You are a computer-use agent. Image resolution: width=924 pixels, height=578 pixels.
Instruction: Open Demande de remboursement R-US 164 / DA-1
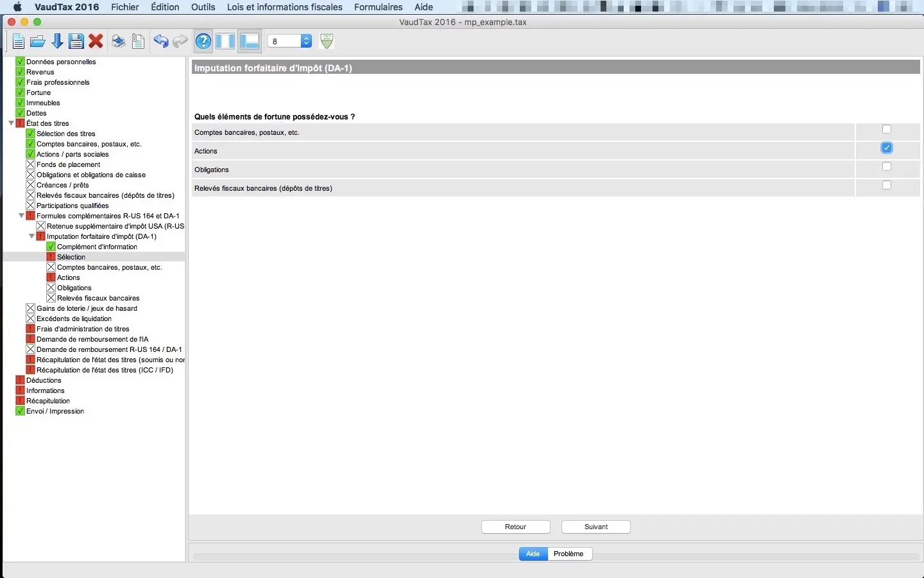click(109, 349)
